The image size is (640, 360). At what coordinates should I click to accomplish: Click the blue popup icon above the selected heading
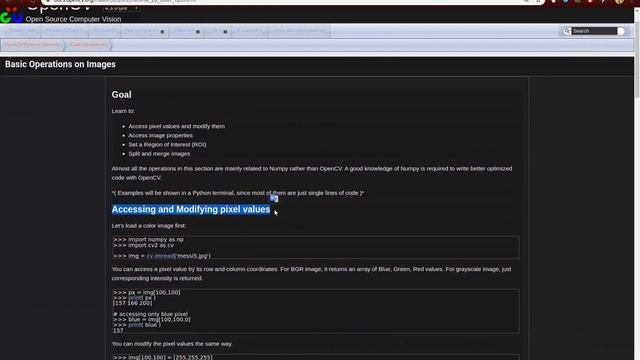[x=274, y=198]
